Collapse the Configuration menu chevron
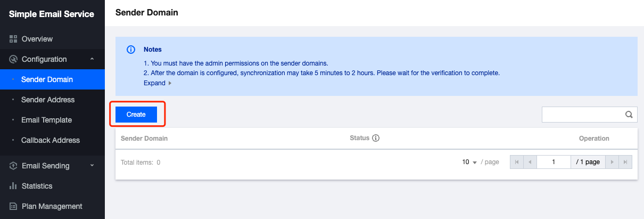Screen dimensions: 644x219 tap(92, 59)
